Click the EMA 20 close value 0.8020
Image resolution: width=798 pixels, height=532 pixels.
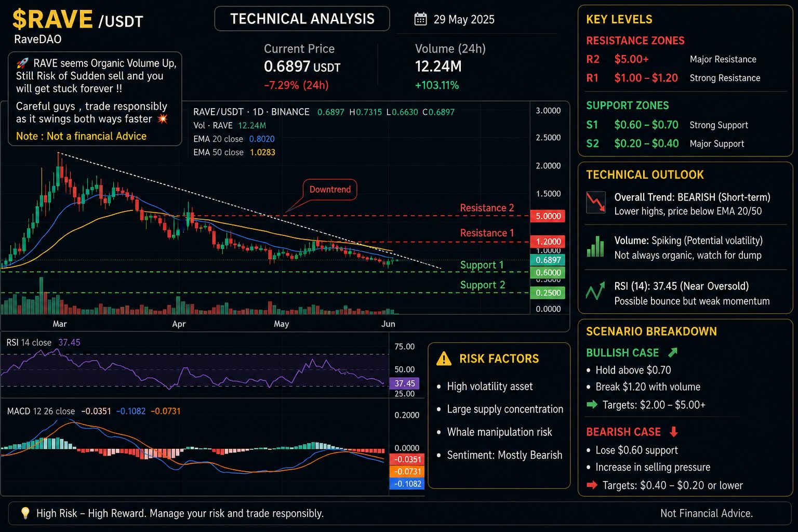point(262,139)
